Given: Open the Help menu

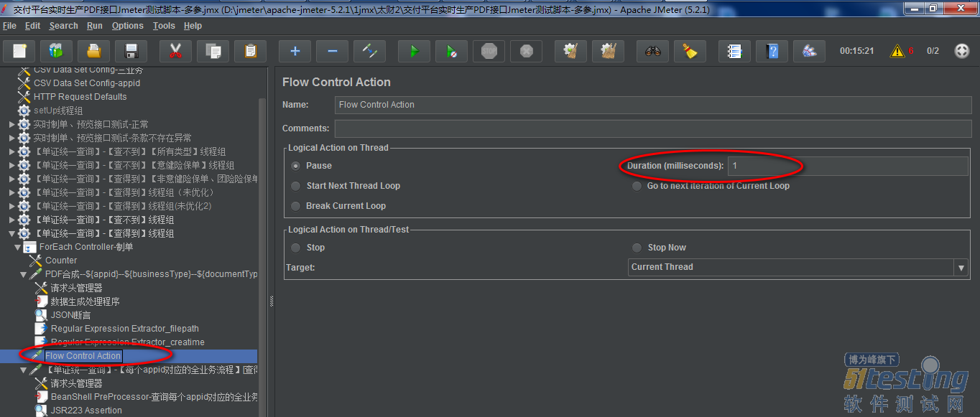Looking at the screenshot, I should [193, 26].
